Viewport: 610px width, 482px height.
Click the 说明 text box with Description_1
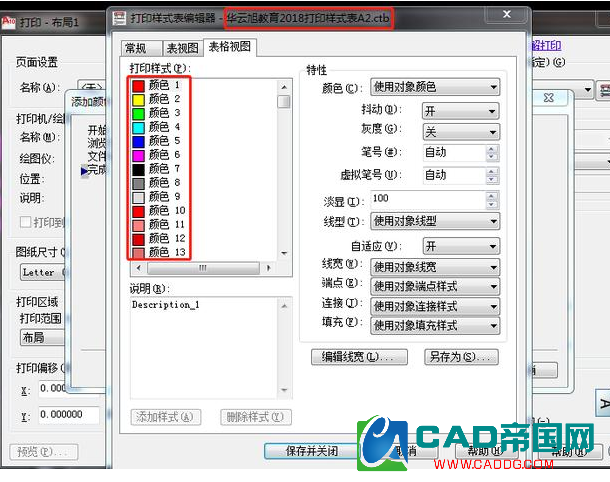click(x=204, y=348)
